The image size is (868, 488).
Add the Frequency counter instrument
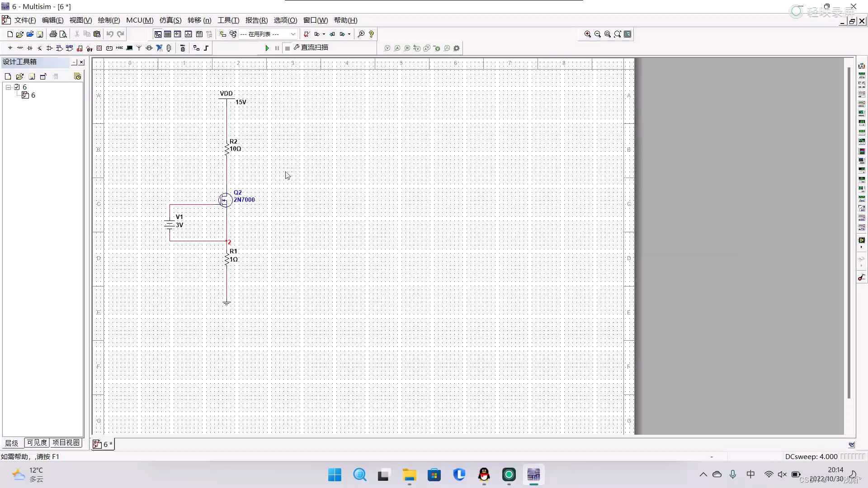click(x=862, y=122)
